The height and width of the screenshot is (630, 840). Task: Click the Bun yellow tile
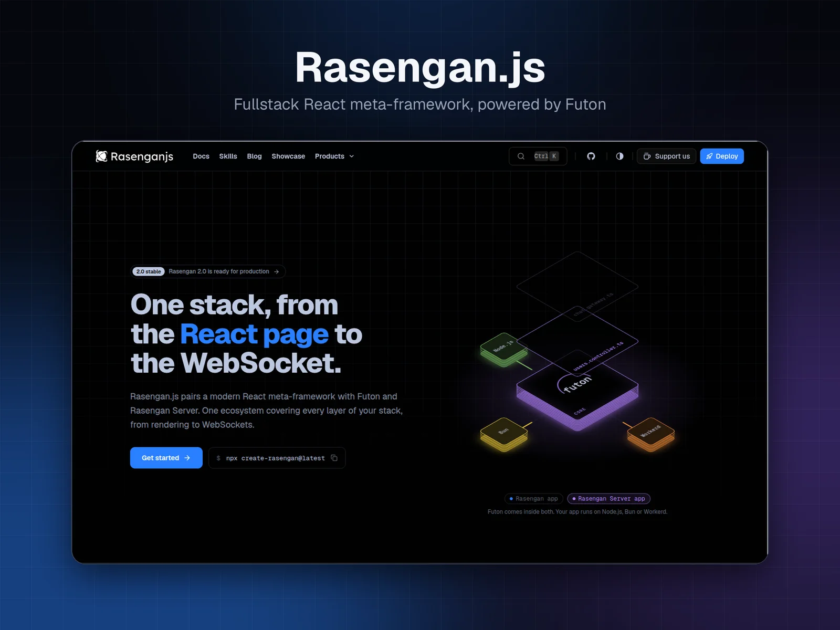503,434
